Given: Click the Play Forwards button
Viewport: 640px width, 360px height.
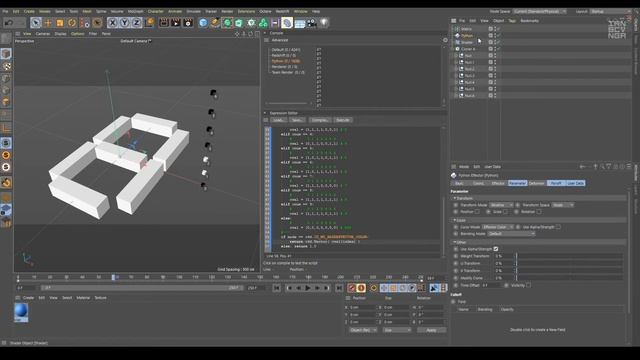Looking at the screenshot, I should (308, 288).
